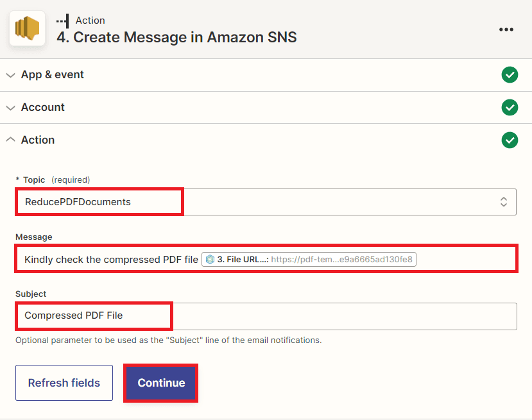The image size is (532, 420).
Task: Click the Continue button
Action: (x=160, y=383)
